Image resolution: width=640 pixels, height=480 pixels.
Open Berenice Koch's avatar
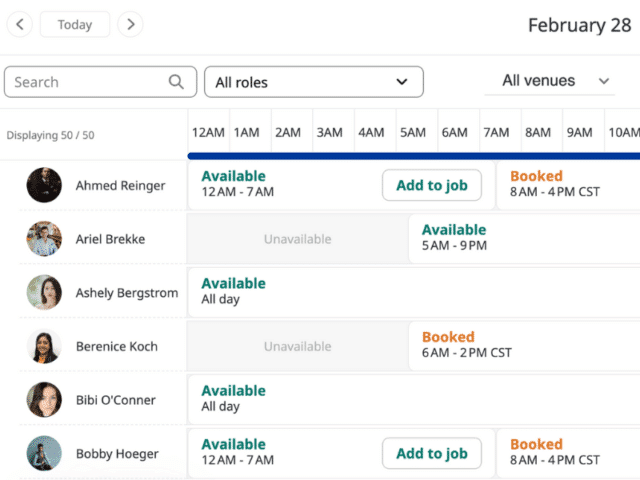click(x=44, y=346)
